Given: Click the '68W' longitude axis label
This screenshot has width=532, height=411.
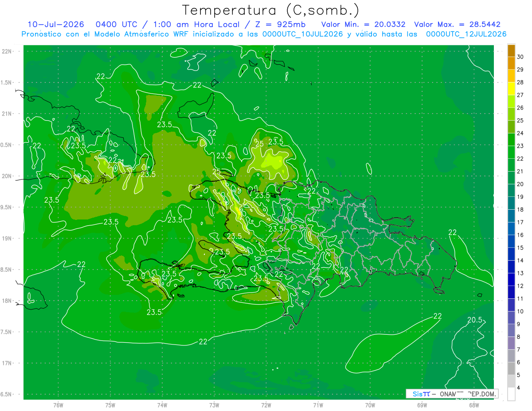Looking at the screenshot, I should click(x=474, y=405).
